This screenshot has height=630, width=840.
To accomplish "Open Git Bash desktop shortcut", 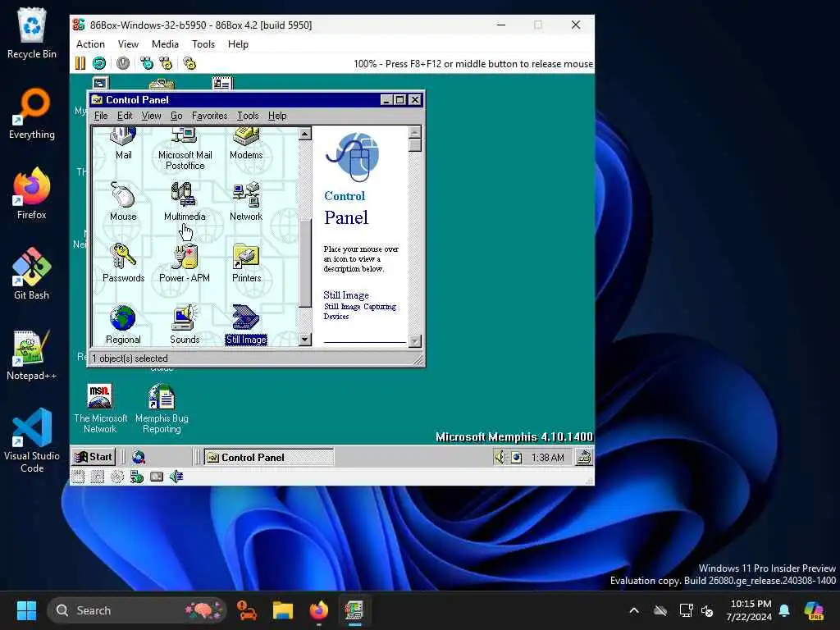I will coord(32,274).
